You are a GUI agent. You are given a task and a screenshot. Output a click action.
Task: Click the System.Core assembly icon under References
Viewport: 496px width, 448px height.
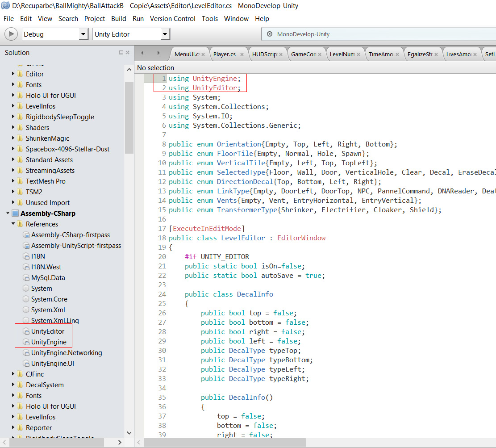point(25,299)
